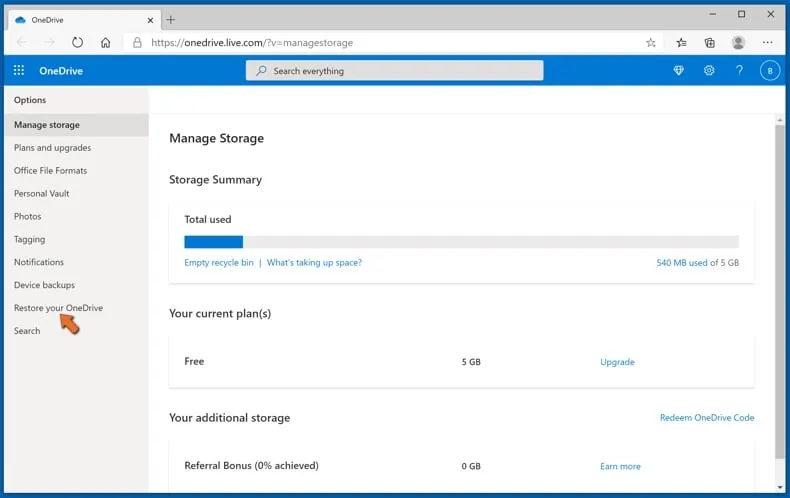Click the Your additional storage heading
The width and height of the screenshot is (790, 498).
tap(229, 418)
